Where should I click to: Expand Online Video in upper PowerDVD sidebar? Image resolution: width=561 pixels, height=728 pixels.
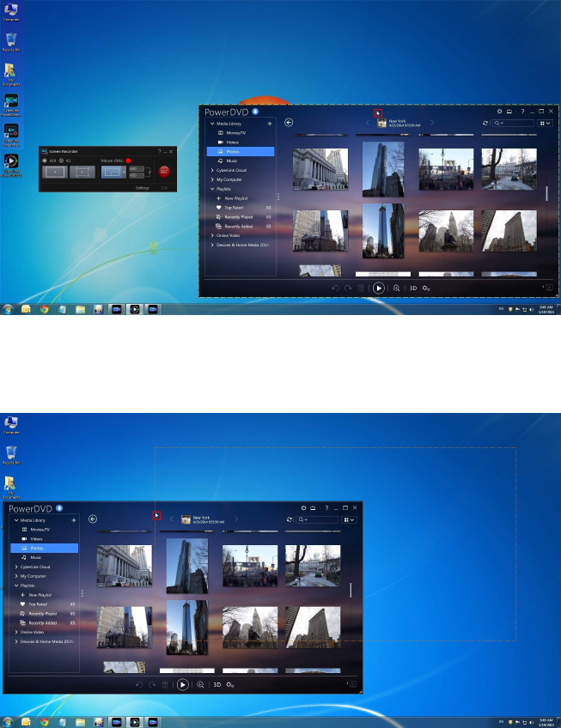point(212,235)
